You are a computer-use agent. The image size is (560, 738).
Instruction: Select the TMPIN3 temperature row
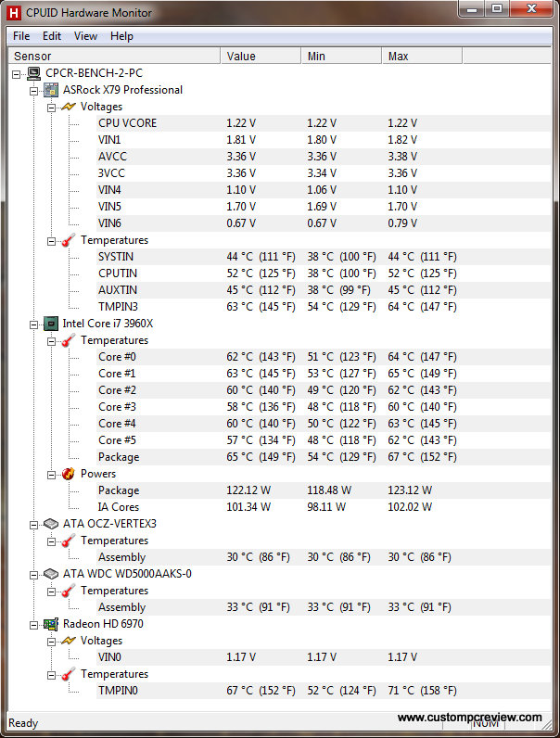click(324, 307)
